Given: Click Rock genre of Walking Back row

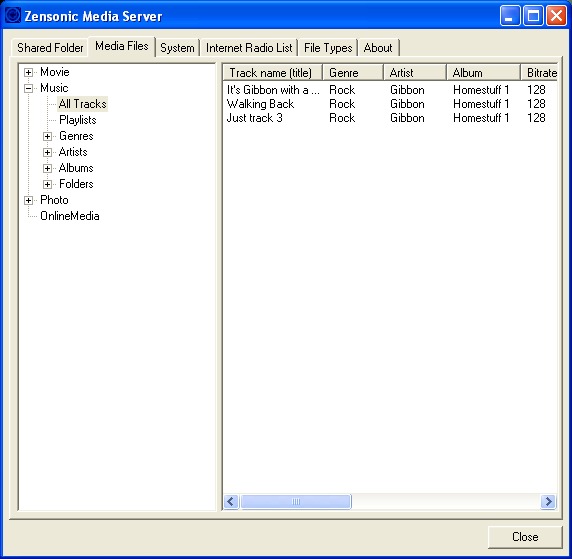Looking at the screenshot, I should coord(342,104).
